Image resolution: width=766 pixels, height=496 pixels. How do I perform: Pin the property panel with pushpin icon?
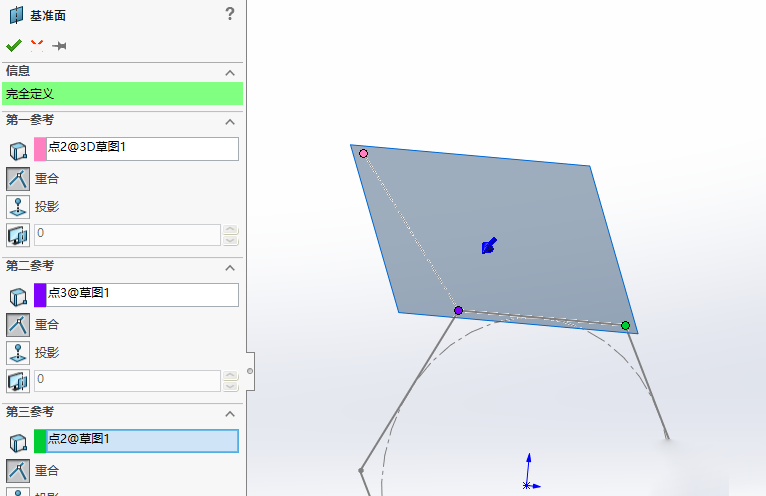(60, 46)
